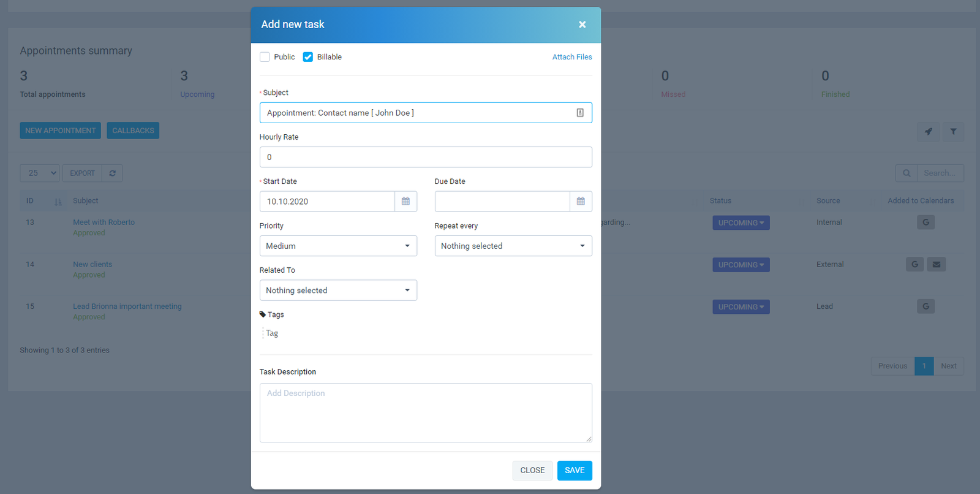980x494 pixels.
Task: Expand the Priority dropdown showing Medium
Action: [338, 246]
